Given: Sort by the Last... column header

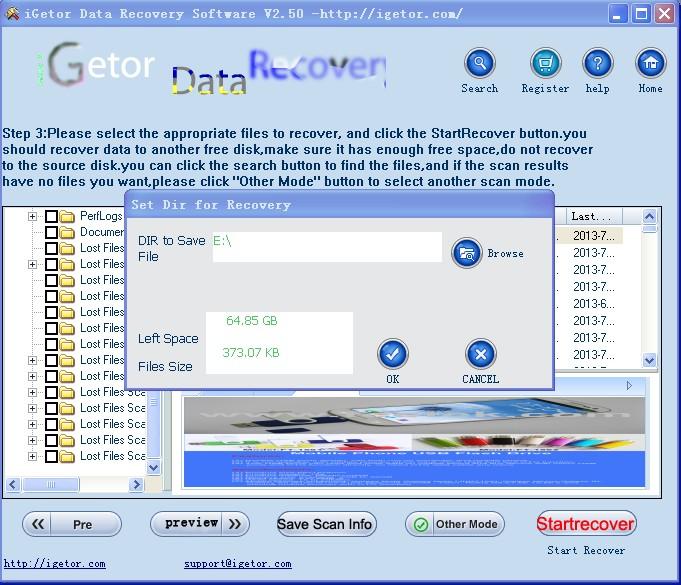Looking at the screenshot, I should tap(594, 216).
